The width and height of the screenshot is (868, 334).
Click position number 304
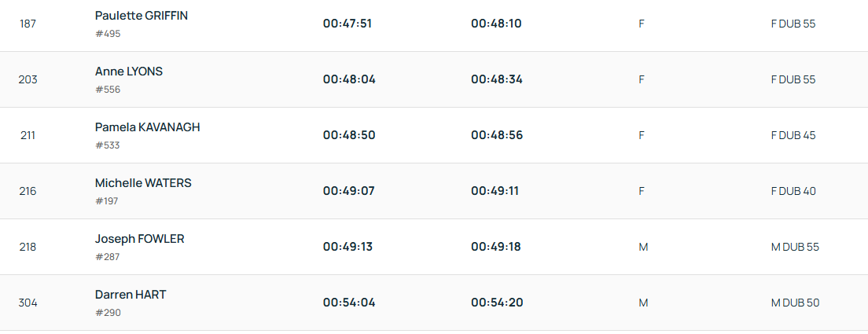pyautogui.click(x=28, y=303)
